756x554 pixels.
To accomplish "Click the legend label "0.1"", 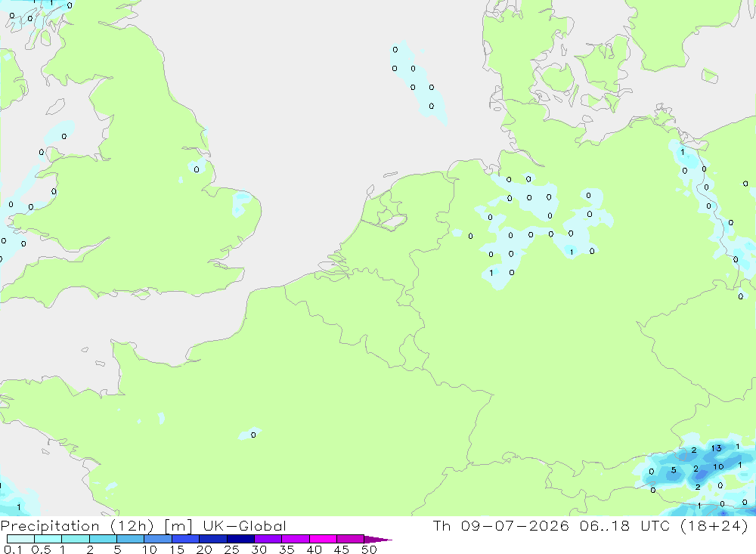I will pyautogui.click(x=13, y=549).
